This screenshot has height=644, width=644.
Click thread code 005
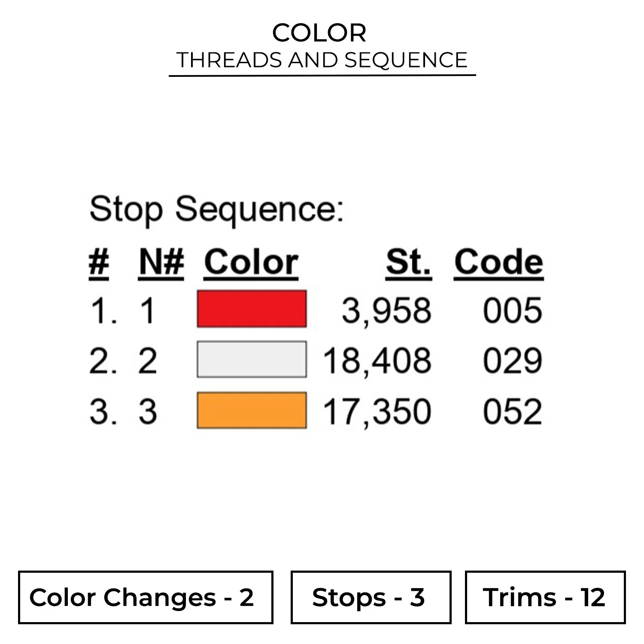tap(513, 310)
